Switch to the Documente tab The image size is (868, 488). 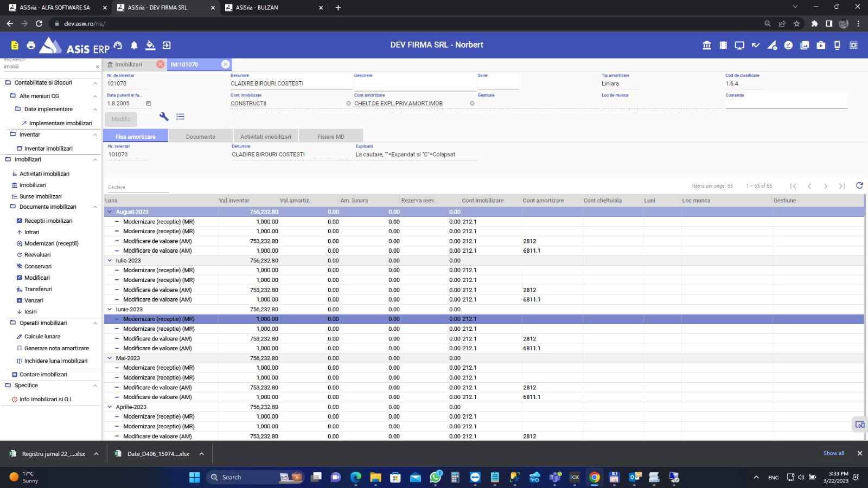tap(200, 137)
